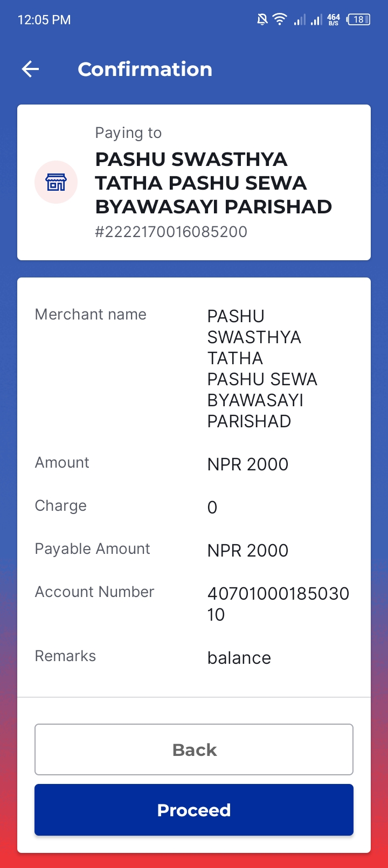Tap the Amount NPR 2000 value
This screenshot has width=388, height=868.
click(x=248, y=464)
